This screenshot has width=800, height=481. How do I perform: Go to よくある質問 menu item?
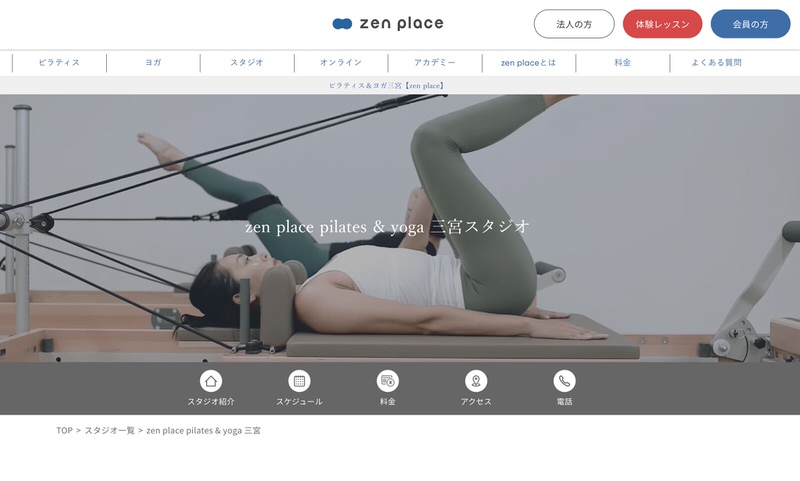tap(716, 62)
